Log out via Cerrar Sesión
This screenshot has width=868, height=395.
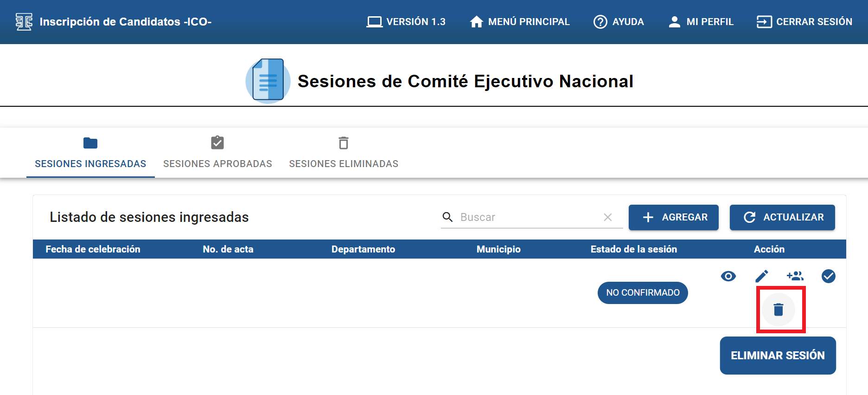804,22
